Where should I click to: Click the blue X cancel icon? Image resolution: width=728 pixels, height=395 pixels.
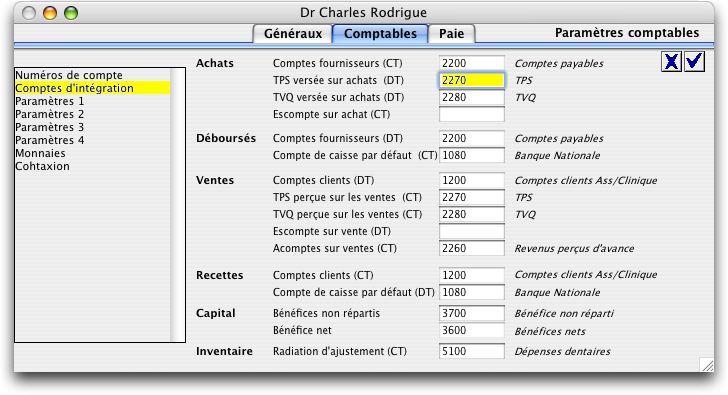[671, 62]
